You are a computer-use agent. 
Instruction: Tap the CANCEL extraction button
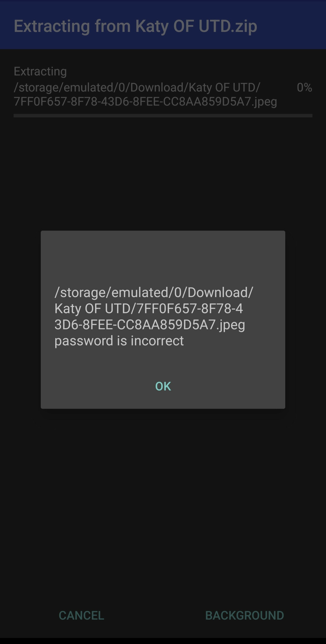81,615
